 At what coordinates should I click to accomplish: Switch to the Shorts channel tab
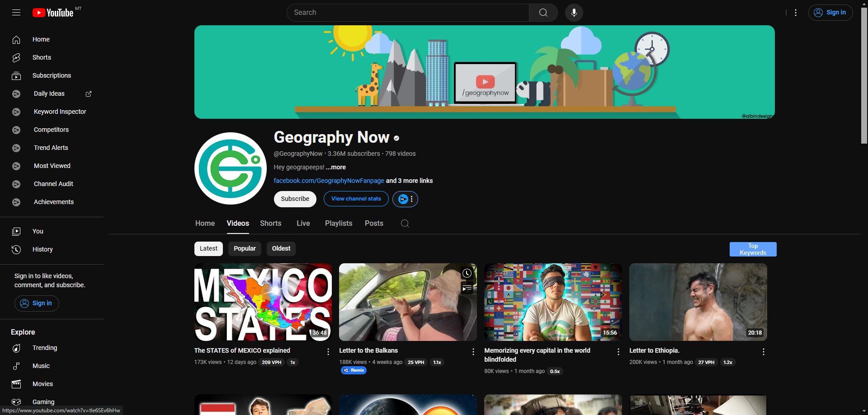click(x=270, y=224)
